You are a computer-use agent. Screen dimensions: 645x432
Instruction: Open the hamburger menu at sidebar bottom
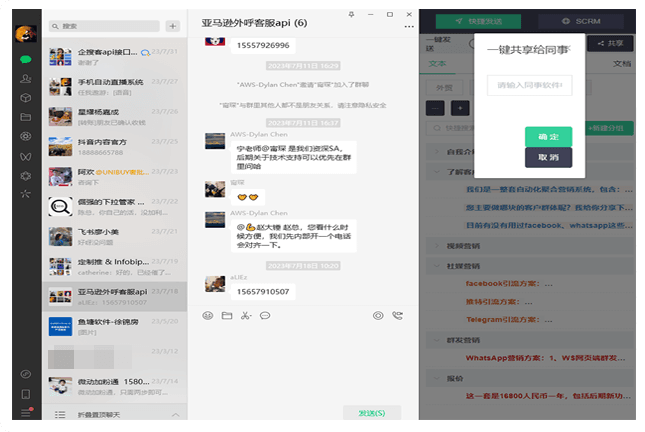click(x=25, y=413)
